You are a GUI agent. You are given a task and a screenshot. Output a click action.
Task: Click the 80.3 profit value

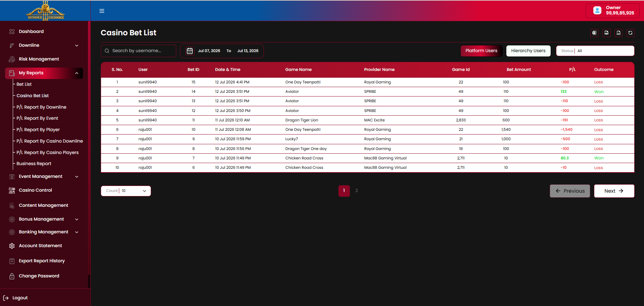pos(564,158)
